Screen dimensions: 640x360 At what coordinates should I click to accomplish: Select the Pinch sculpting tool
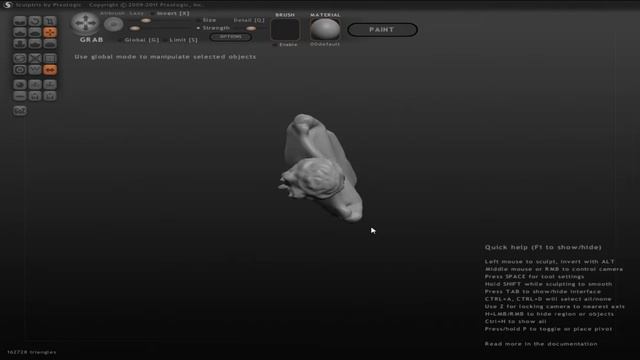35,43
